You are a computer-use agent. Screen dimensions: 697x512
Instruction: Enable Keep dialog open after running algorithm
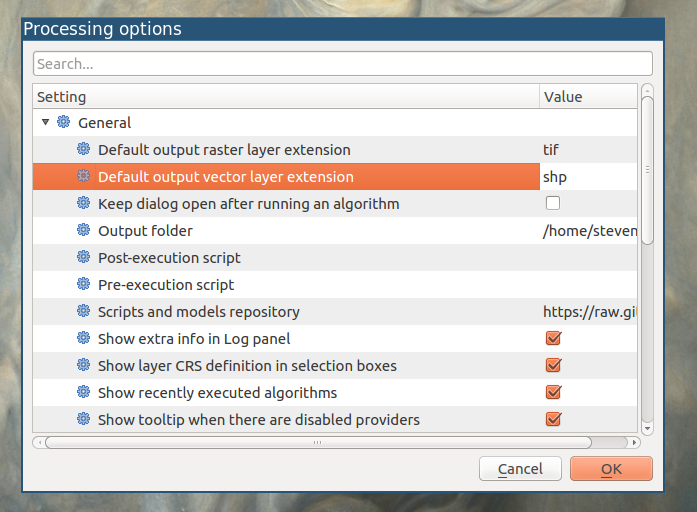[x=553, y=204]
